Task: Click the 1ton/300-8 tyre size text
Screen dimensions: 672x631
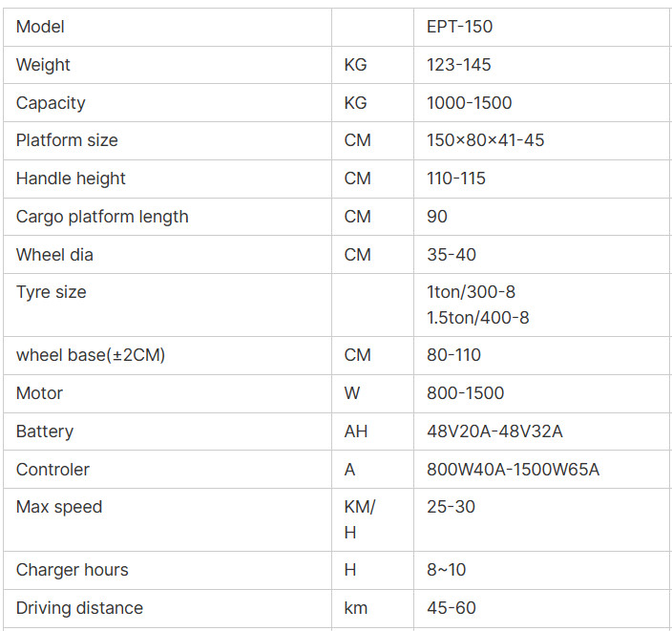Action: click(471, 292)
